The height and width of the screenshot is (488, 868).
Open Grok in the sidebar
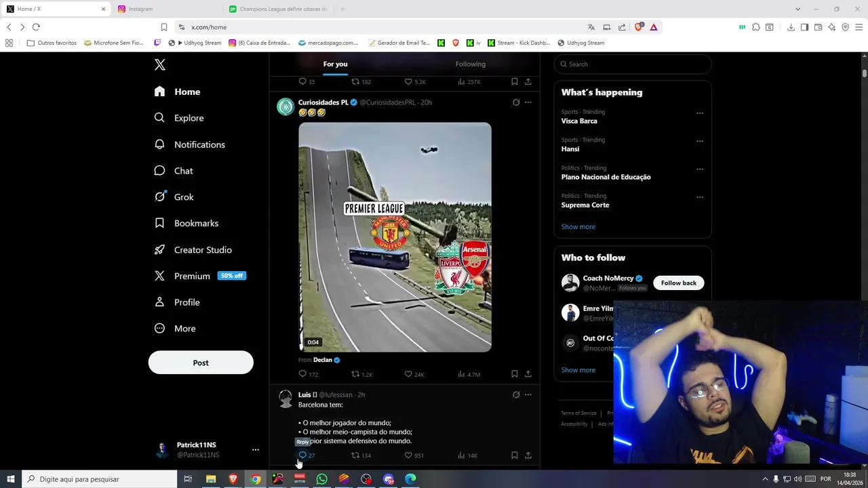pos(174,197)
